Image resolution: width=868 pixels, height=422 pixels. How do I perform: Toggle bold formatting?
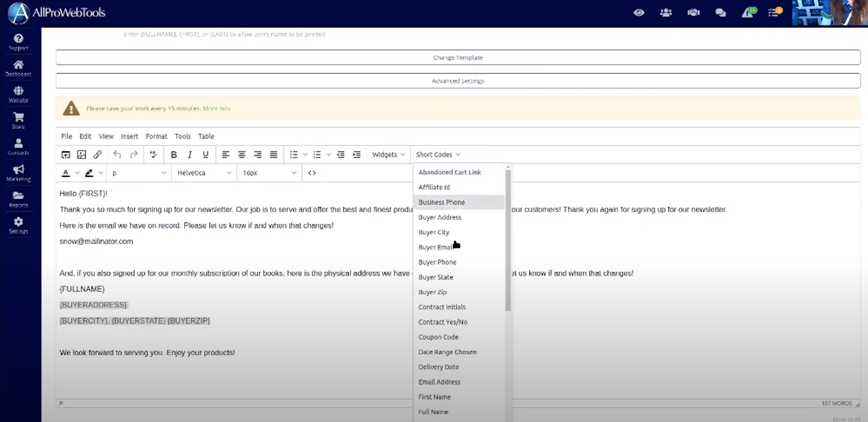pyautogui.click(x=174, y=155)
